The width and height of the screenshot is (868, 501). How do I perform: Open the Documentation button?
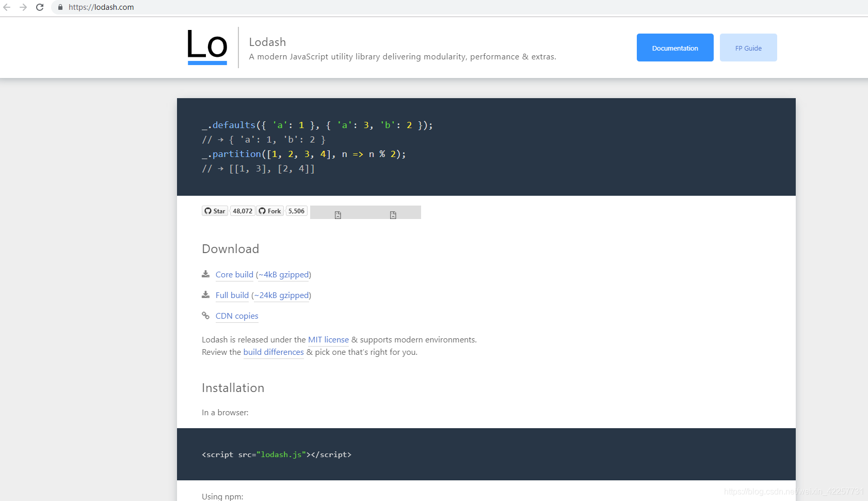(x=675, y=48)
